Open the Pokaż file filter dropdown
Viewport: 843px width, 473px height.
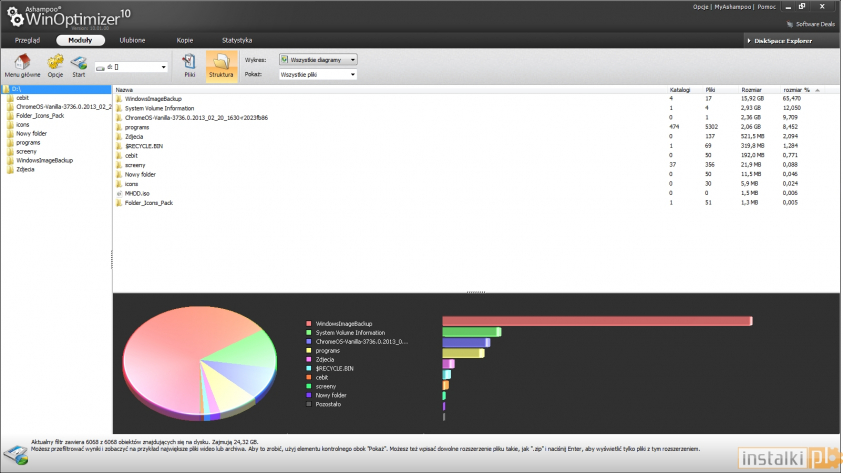(353, 75)
